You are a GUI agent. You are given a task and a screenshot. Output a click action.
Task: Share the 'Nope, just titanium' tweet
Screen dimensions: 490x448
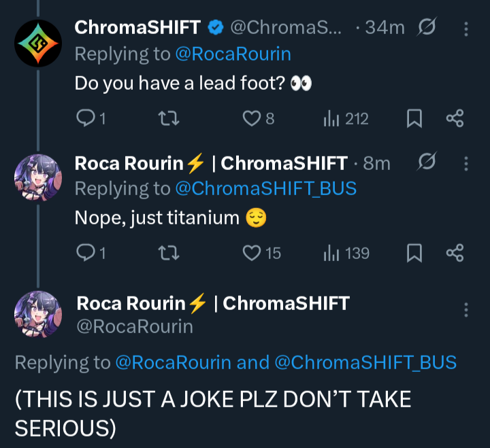coord(455,254)
